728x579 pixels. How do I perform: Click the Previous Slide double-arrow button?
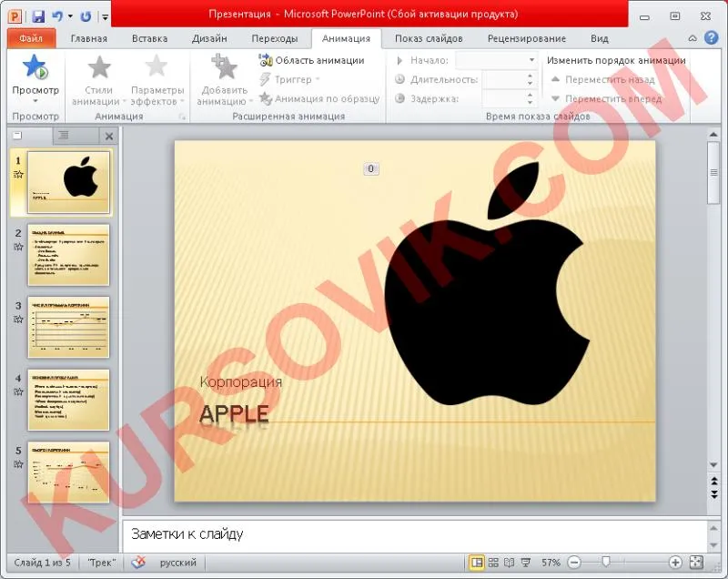pyautogui.click(x=714, y=481)
